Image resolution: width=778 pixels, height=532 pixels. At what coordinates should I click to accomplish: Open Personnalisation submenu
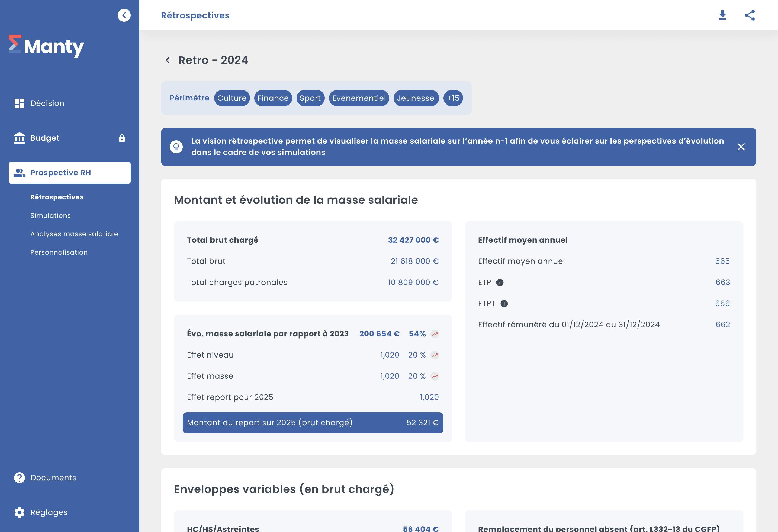59,252
